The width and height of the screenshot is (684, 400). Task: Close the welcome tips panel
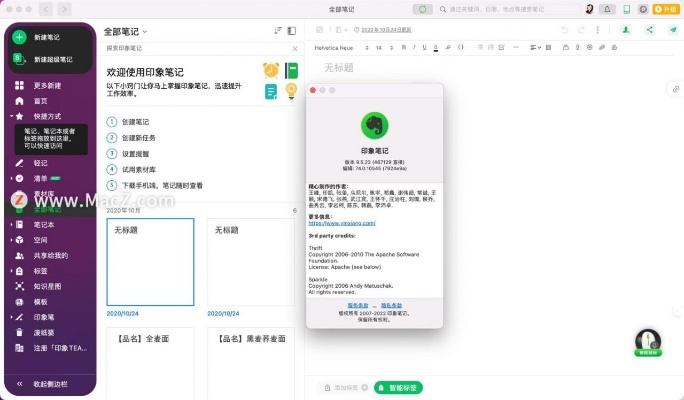295,48
